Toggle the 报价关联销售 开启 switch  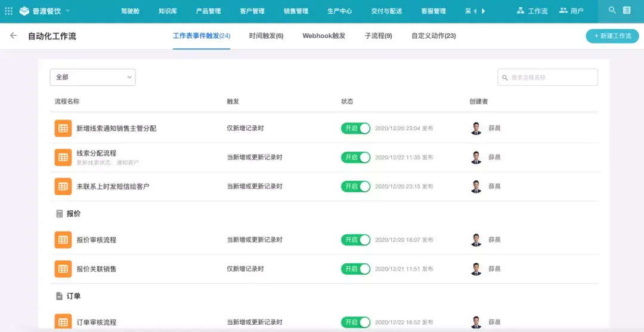[355, 269]
